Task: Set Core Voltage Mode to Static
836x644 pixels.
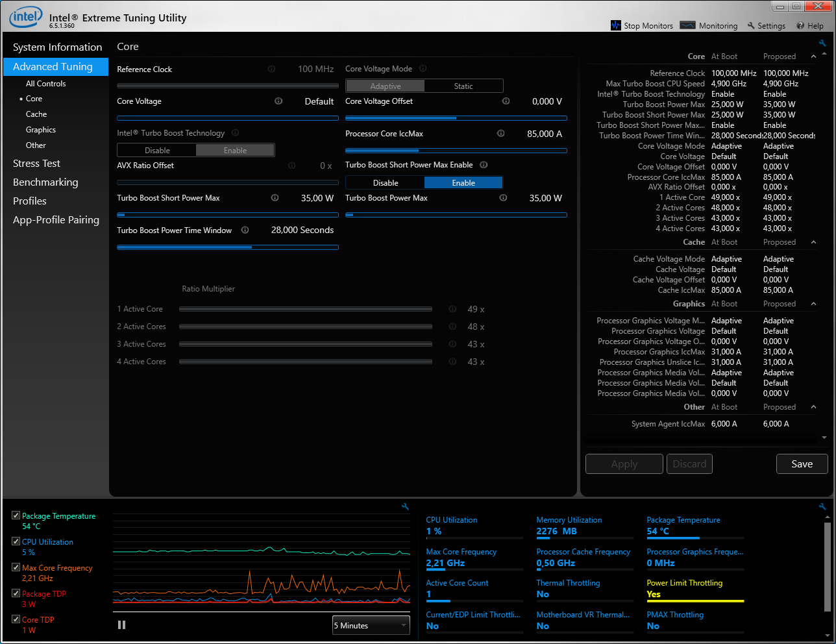Action: point(463,86)
